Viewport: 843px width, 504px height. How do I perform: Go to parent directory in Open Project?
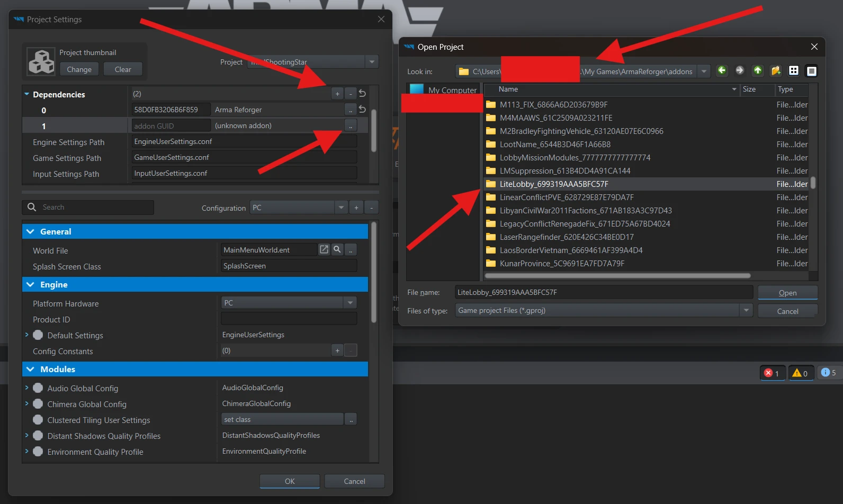click(x=758, y=70)
